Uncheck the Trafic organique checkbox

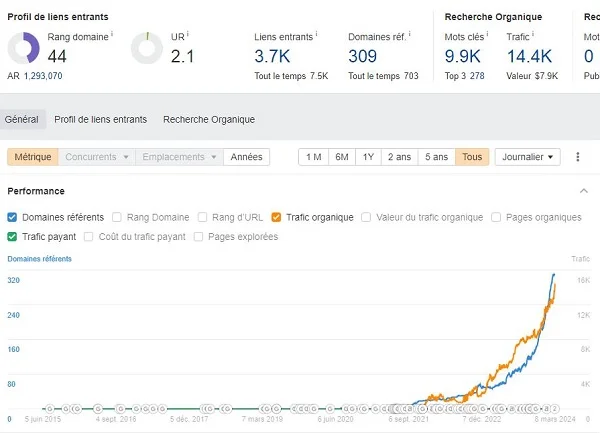276,217
